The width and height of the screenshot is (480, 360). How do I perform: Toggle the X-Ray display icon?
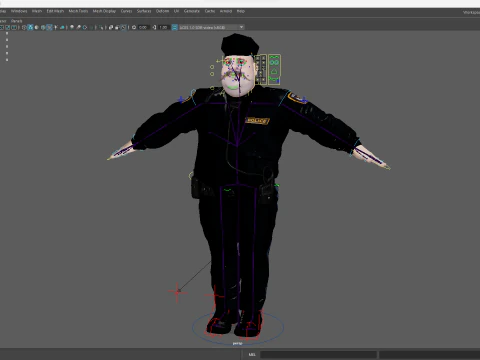(111, 27)
